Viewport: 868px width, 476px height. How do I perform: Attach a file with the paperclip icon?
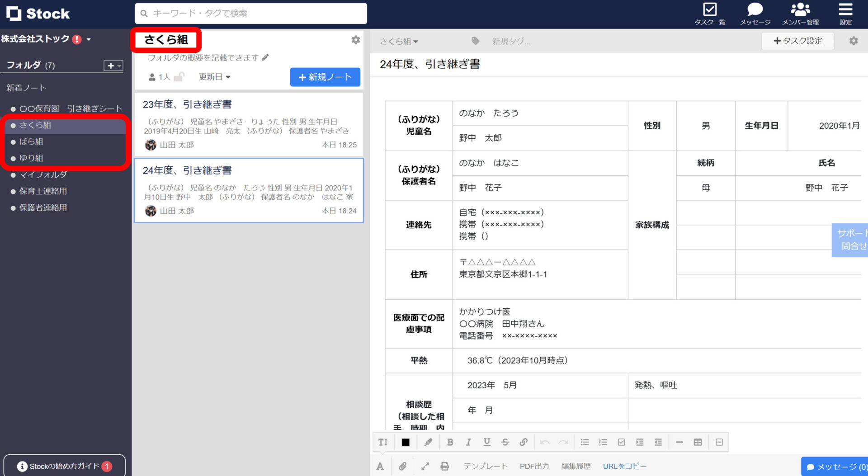click(403, 466)
